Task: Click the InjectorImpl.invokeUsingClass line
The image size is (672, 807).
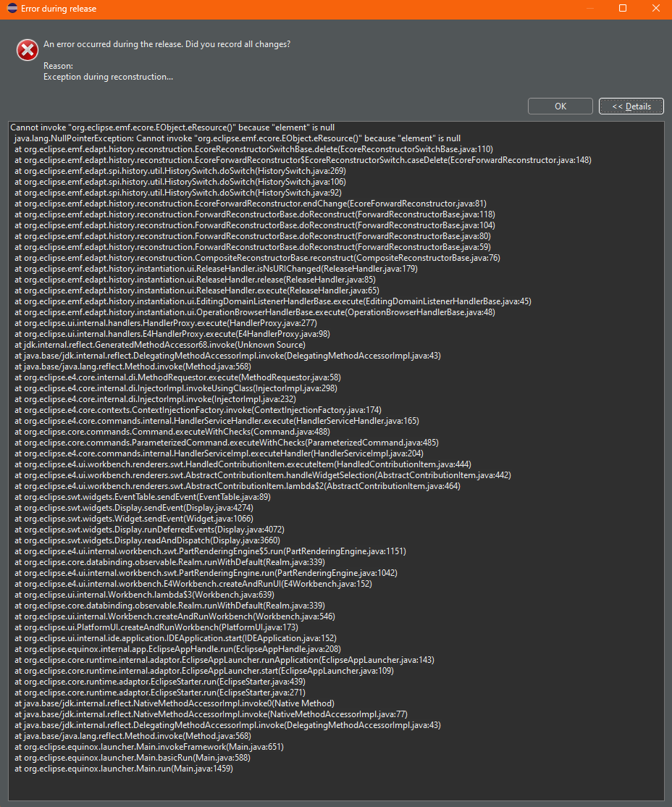Action: tap(176, 388)
